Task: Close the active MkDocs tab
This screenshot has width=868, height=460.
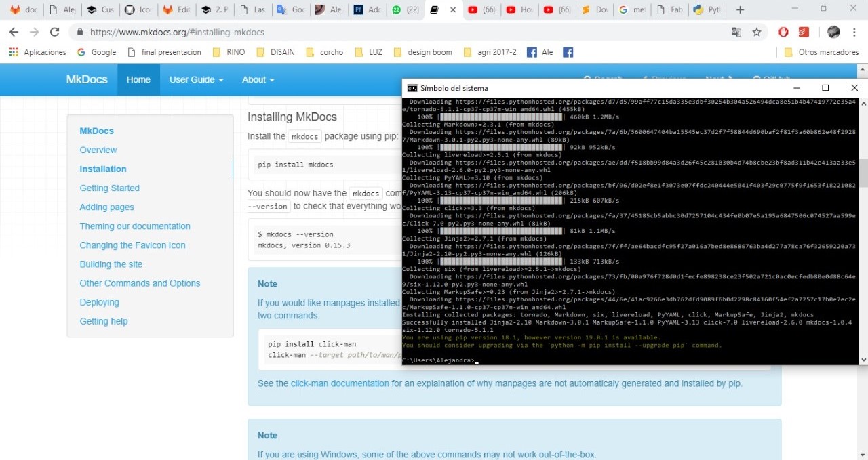Action: pos(453,9)
